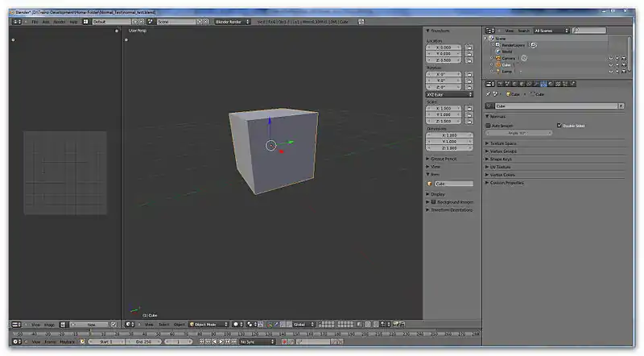Click the Object Data properties tab icon
644x356 pixels.
[x=543, y=84]
